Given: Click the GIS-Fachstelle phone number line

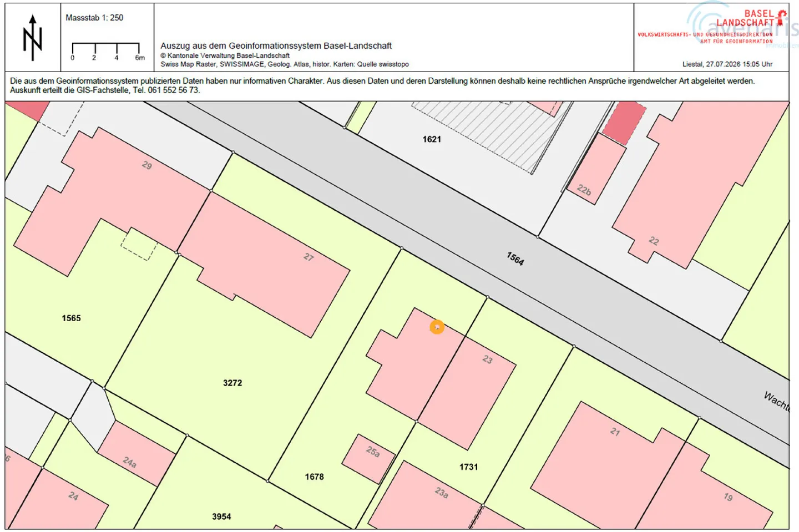Looking at the screenshot, I should pos(104,90).
